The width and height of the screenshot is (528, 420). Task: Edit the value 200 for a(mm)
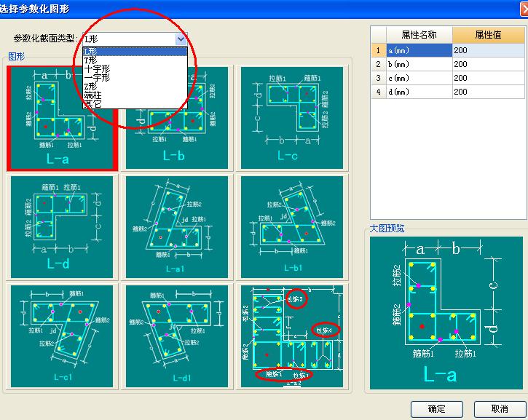pos(488,50)
